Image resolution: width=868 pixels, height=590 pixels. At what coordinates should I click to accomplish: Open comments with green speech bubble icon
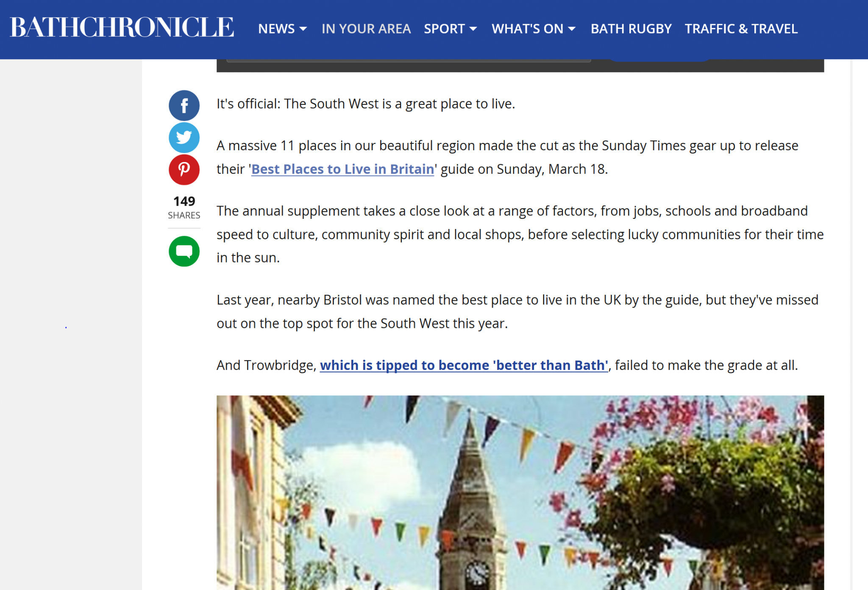pos(184,251)
